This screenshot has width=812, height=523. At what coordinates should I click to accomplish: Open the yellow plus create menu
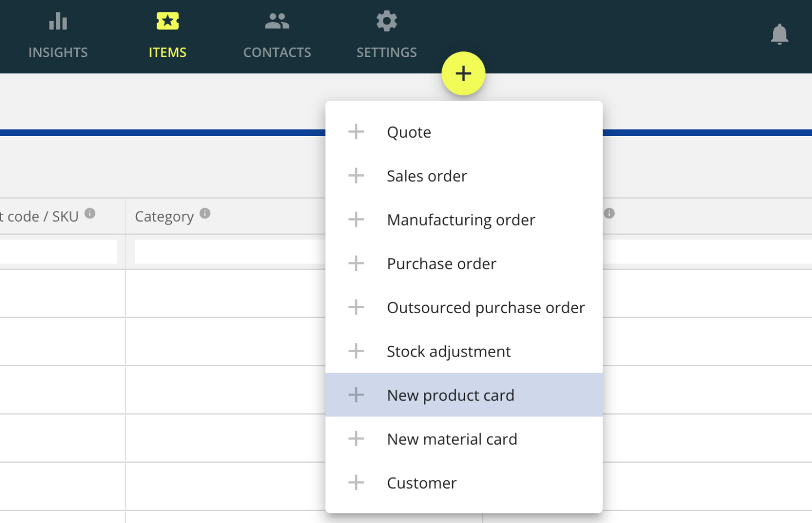[464, 73]
